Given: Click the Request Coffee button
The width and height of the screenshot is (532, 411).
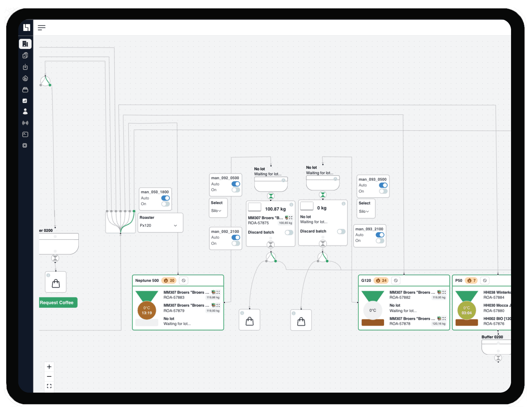Looking at the screenshot, I should (x=57, y=302).
